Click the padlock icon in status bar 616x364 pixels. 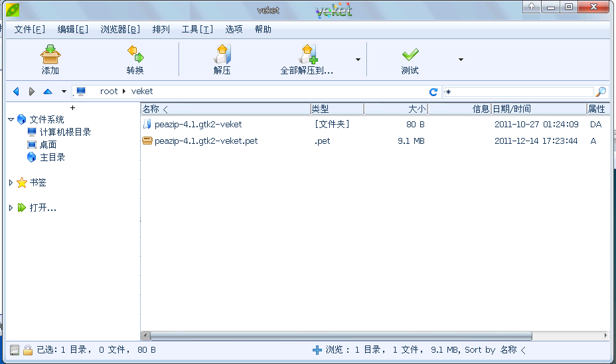[27, 350]
